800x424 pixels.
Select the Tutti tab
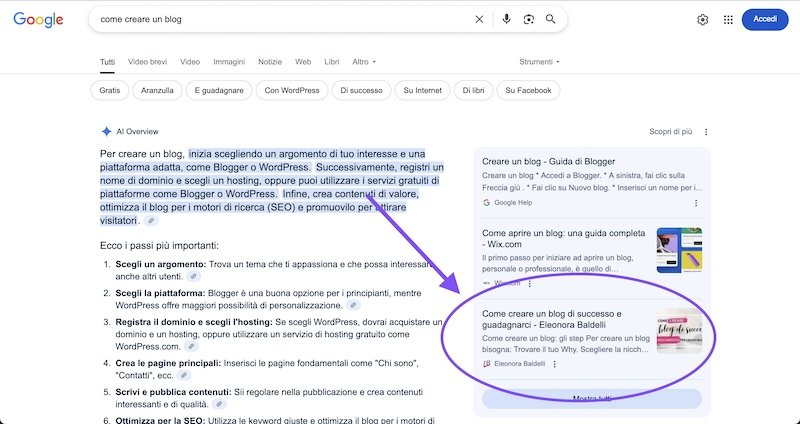pos(107,62)
